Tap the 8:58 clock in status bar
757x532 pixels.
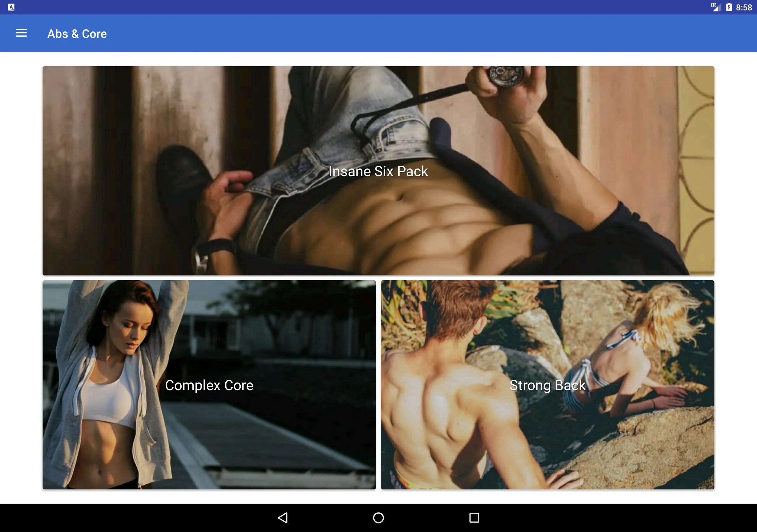(744, 7)
